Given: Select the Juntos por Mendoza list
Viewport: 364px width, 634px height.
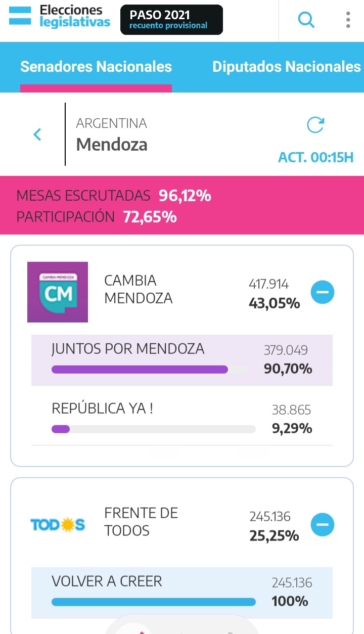Looking at the screenshot, I should tap(128, 349).
